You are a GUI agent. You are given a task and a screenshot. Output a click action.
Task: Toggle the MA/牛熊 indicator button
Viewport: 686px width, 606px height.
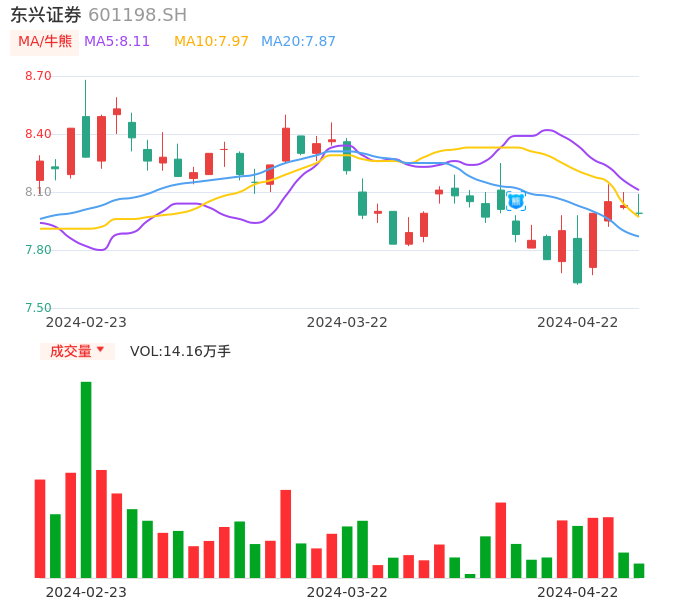point(44,42)
